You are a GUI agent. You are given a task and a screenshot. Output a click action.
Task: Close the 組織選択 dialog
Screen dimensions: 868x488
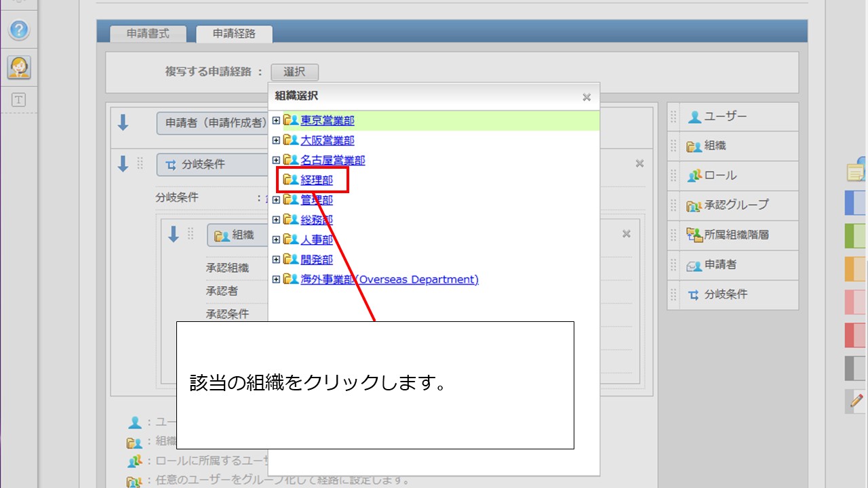click(587, 97)
